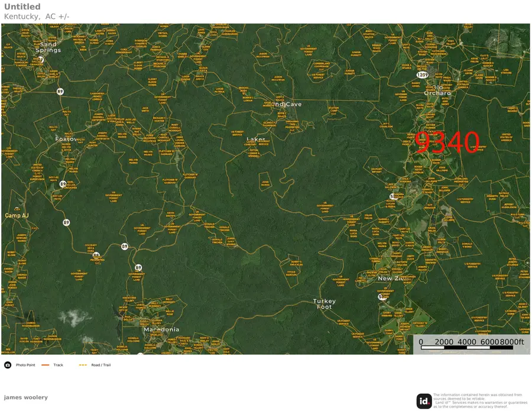Expand the Turkey Foot place label

(326, 304)
